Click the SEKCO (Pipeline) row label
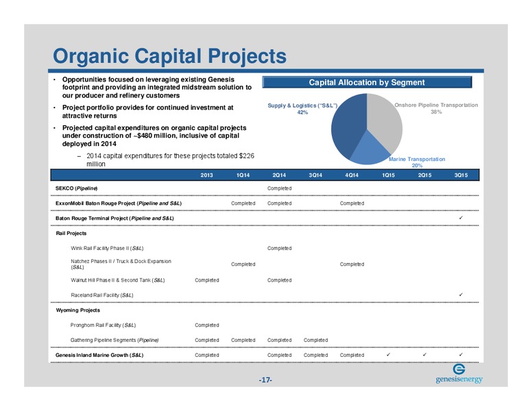 [x=76, y=188]
